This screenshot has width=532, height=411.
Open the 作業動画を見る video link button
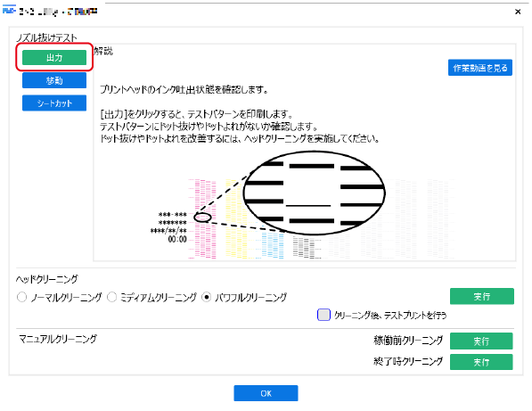point(480,68)
